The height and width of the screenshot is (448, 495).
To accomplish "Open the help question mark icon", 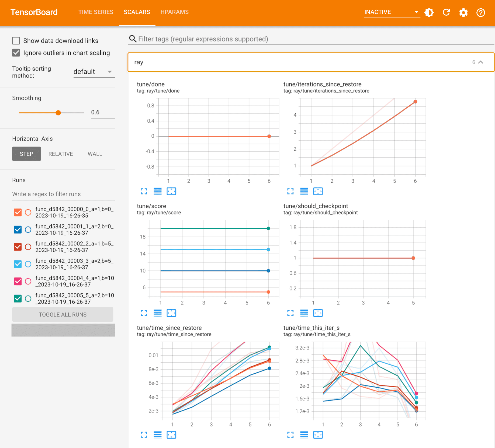I will click(x=481, y=12).
